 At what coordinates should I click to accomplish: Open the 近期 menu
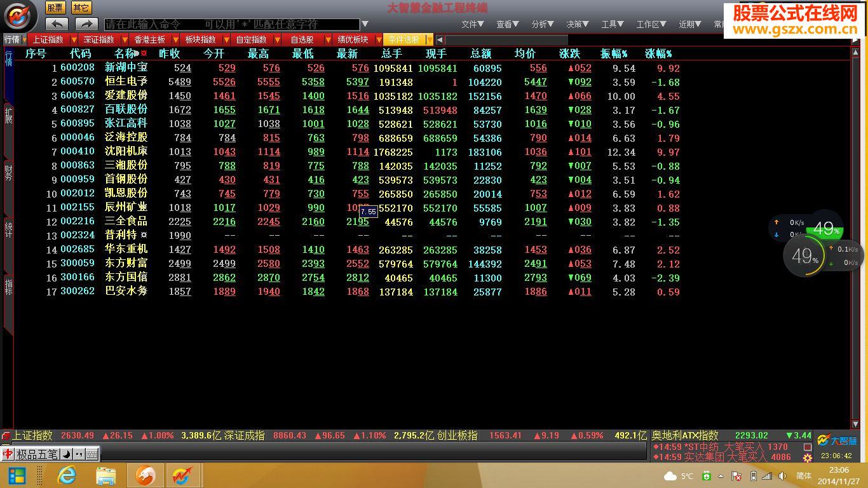click(691, 24)
